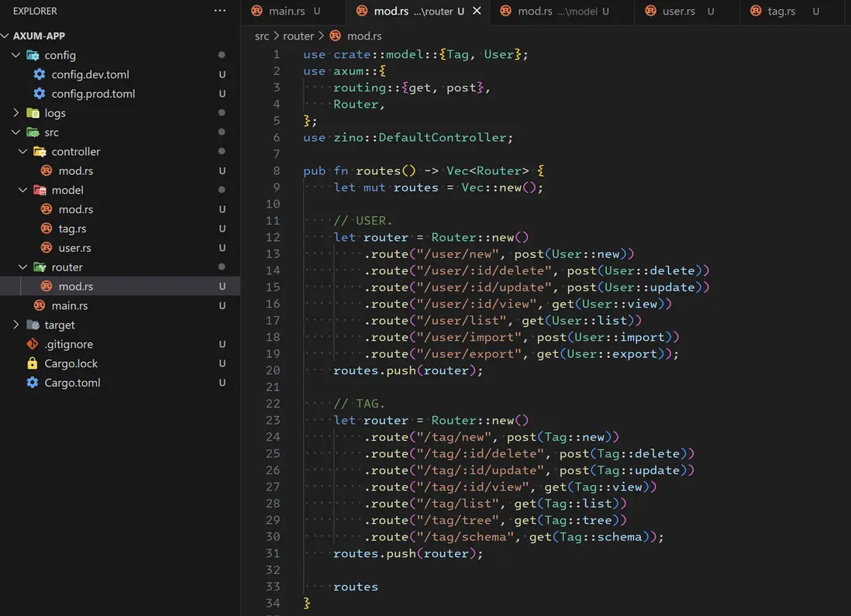Image resolution: width=851 pixels, height=616 pixels.
Task: Collapse the config folder
Action: click(x=16, y=55)
